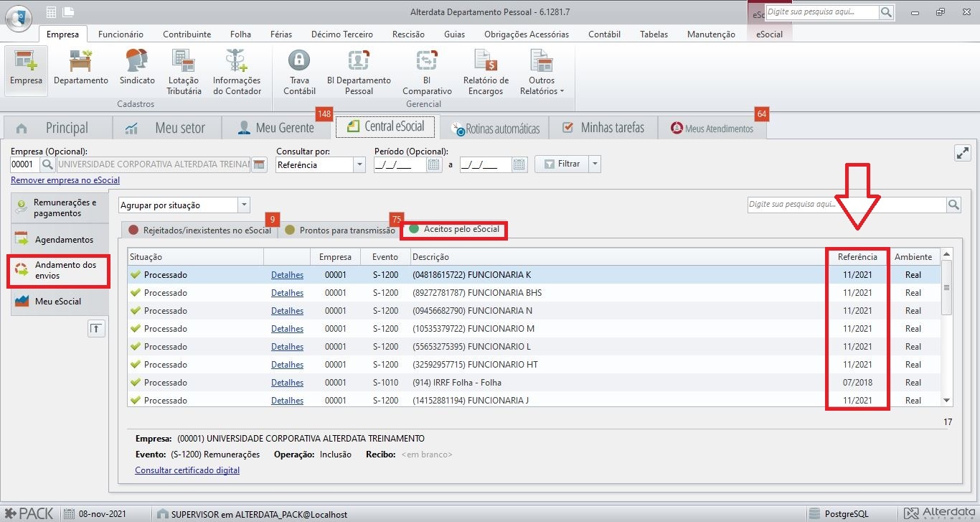Click the Trava Contábil lock icon
The height and width of the screenshot is (522, 980).
[299, 60]
